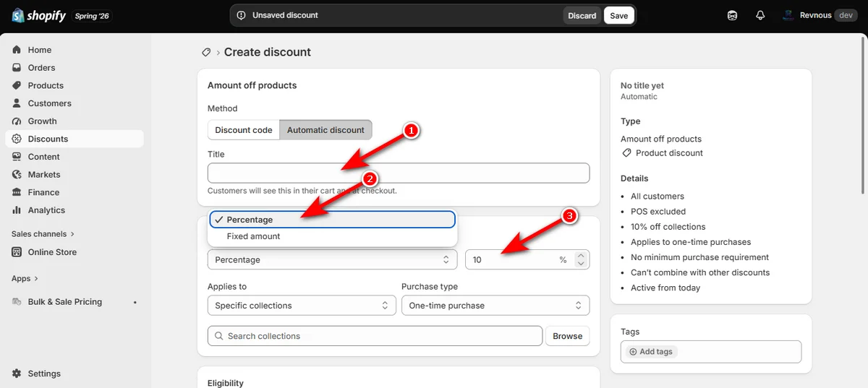
Task: Click the Search collections field
Action: click(375, 336)
